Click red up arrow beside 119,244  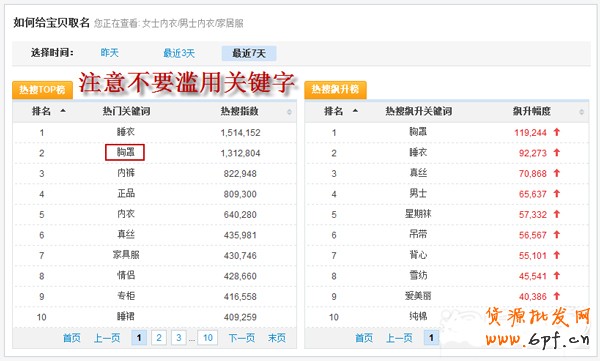(557, 132)
